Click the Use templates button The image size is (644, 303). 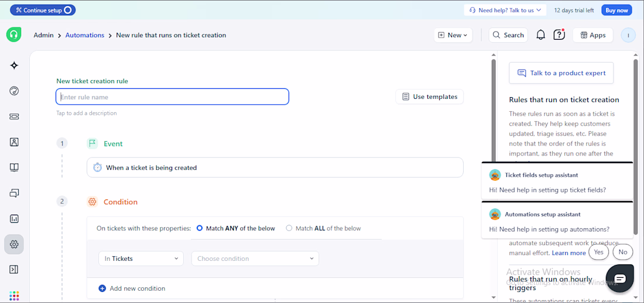(429, 97)
